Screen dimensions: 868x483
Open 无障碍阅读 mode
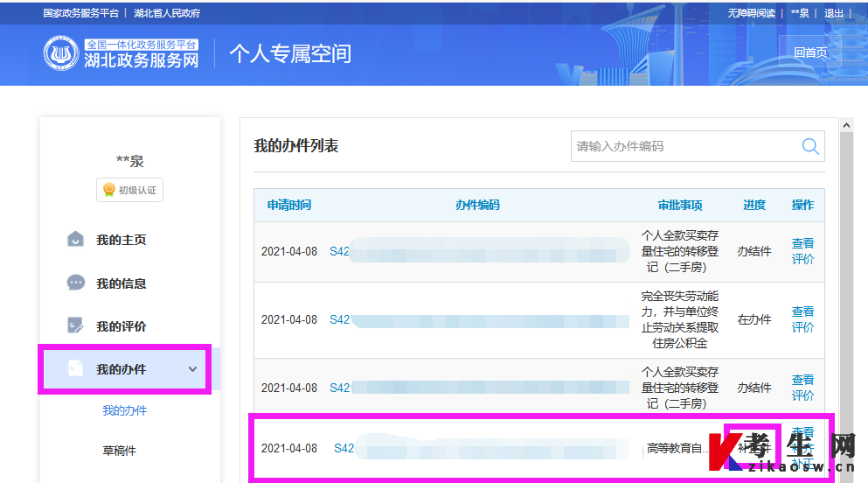751,13
